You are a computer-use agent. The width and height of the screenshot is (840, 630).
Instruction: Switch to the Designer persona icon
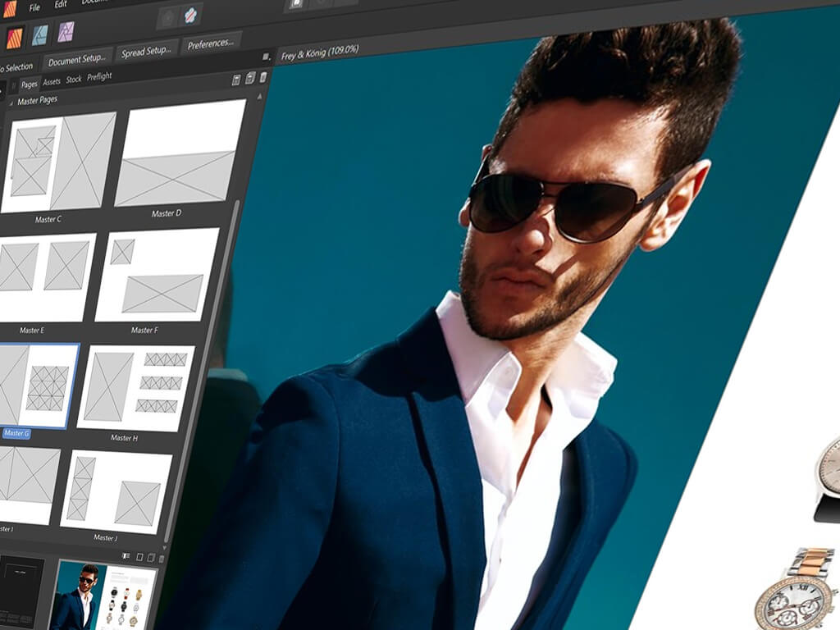point(41,35)
